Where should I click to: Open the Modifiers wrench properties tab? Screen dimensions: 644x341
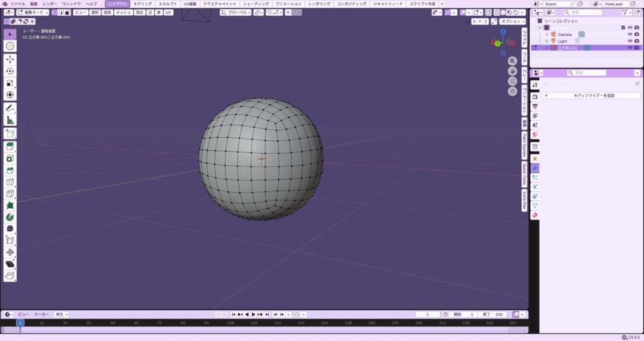click(x=535, y=169)
